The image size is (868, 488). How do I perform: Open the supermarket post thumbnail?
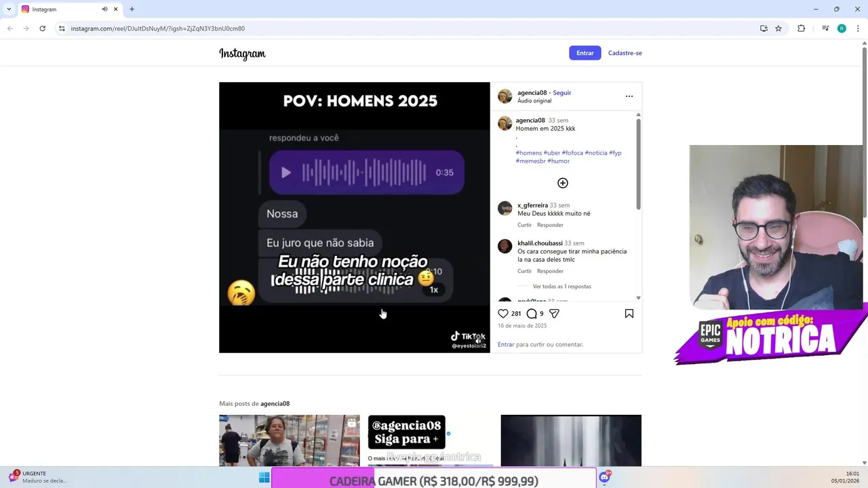[x=290, y=441]
